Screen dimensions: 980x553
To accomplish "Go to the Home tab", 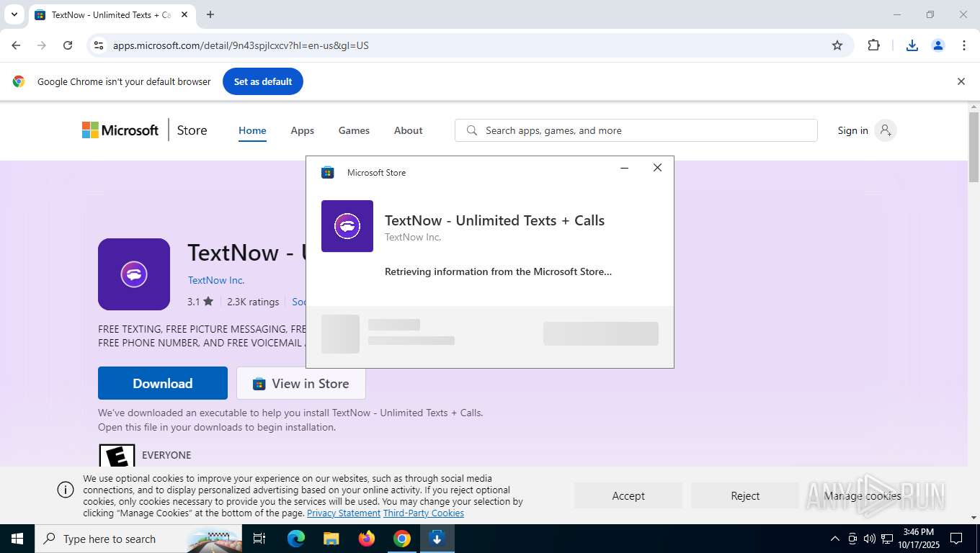I will pyautogui.click(x=252, y=130).
